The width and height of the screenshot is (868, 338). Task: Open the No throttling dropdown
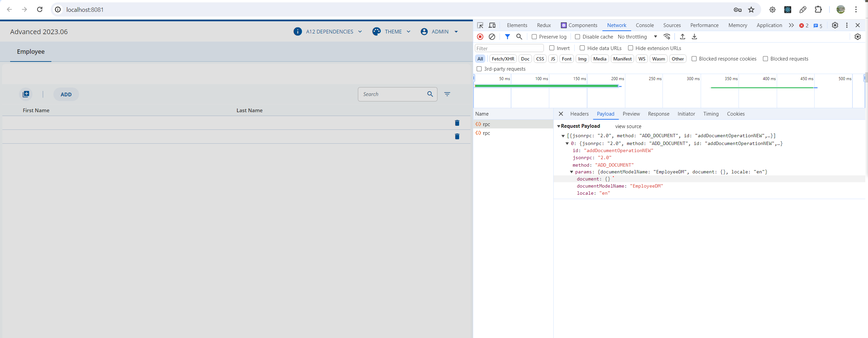637,37
